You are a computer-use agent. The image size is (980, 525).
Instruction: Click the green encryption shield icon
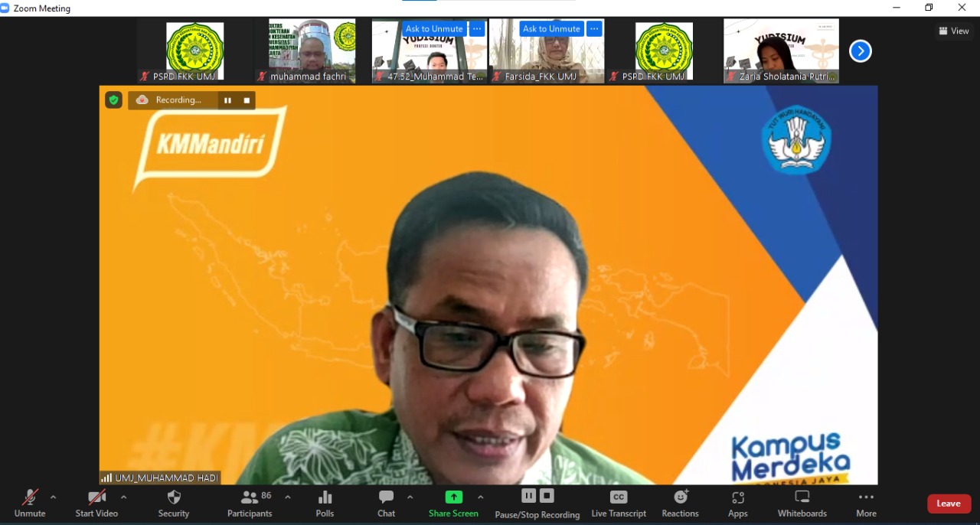[113, 100]
